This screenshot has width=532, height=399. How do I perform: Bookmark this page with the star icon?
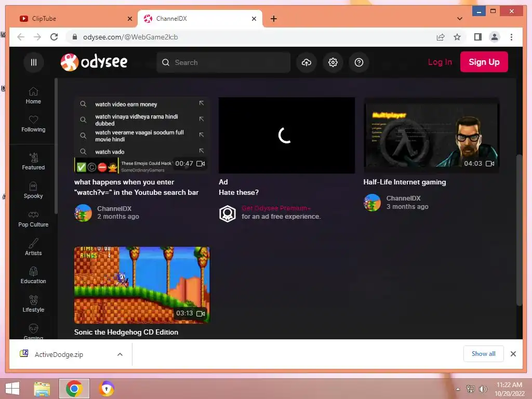(x=457, y=37)
